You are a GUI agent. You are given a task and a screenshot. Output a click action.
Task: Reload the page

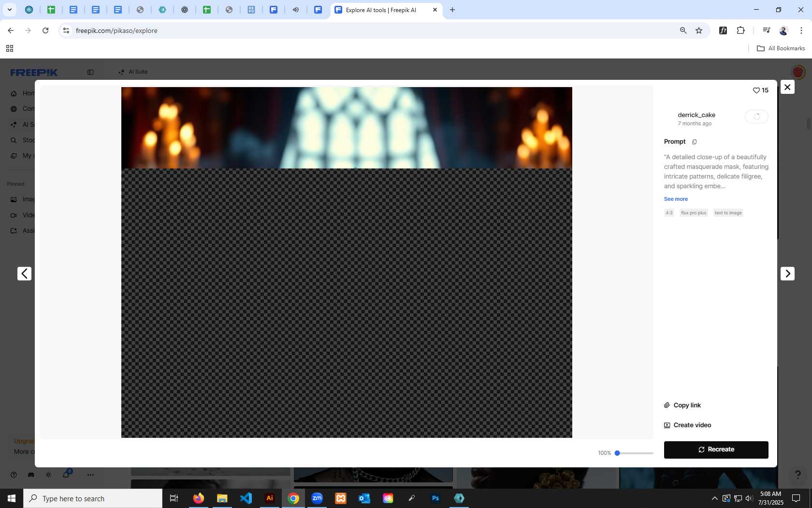(45, 30)
